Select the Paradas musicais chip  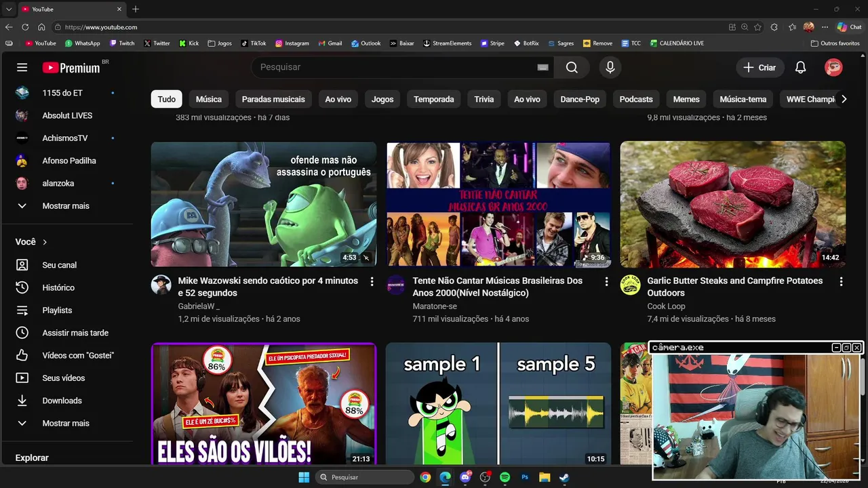[x=273, y=99]
